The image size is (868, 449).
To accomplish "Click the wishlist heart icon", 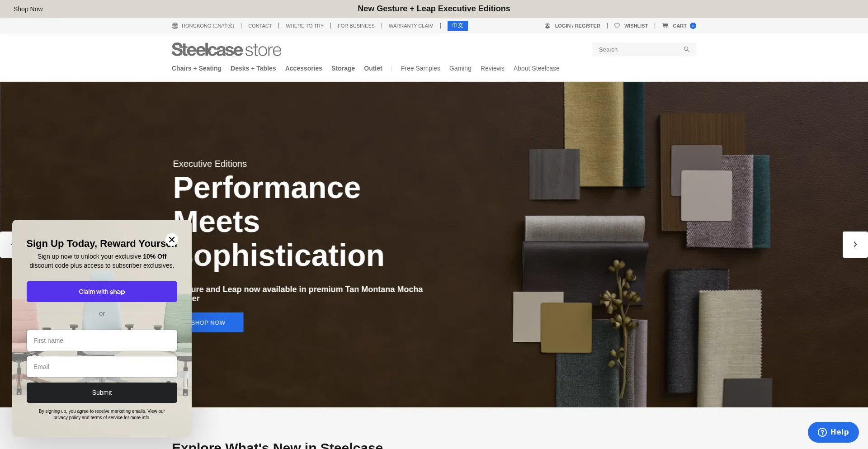I will [617, 26].
